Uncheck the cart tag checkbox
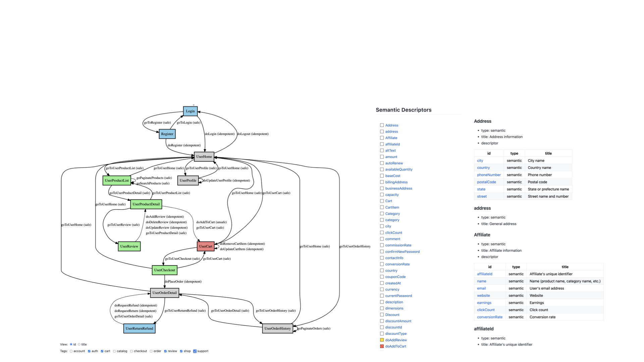Viewport: 644px width, 362px height. click(x=102, y=351)
